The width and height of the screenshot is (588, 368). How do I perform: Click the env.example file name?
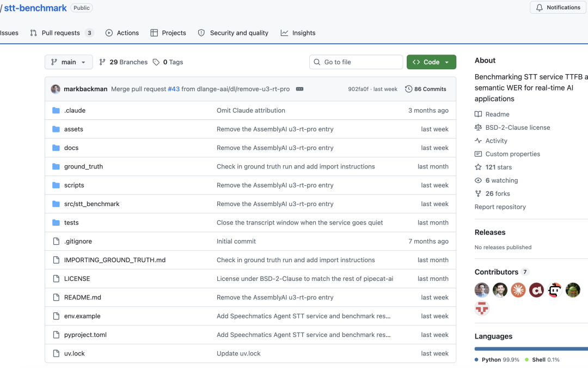(82, 316)
